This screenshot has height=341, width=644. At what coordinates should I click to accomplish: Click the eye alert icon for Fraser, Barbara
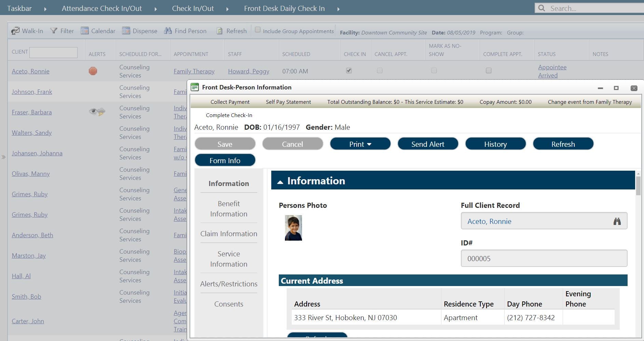point(92,111)
